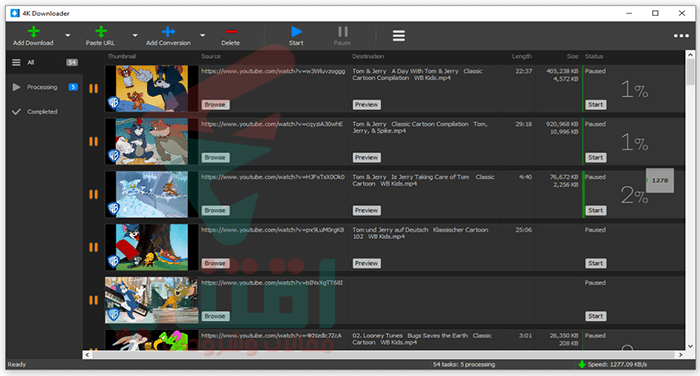Viewport: 700px width, 376px height.
Task: Click Preview for Tom, Jerry, & Spike row
Action: [367, 158]
